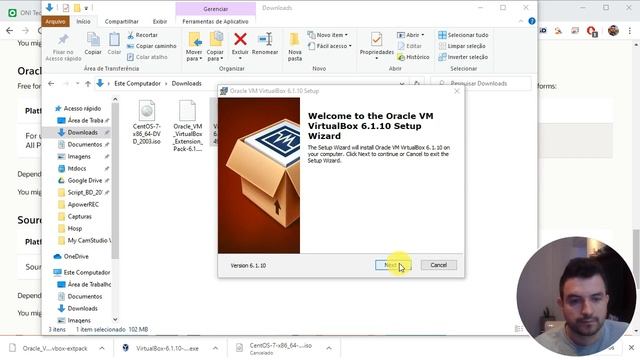Click Inverter seleção
The width and height of the screenshot is (640, 360).
pos(463,57)
